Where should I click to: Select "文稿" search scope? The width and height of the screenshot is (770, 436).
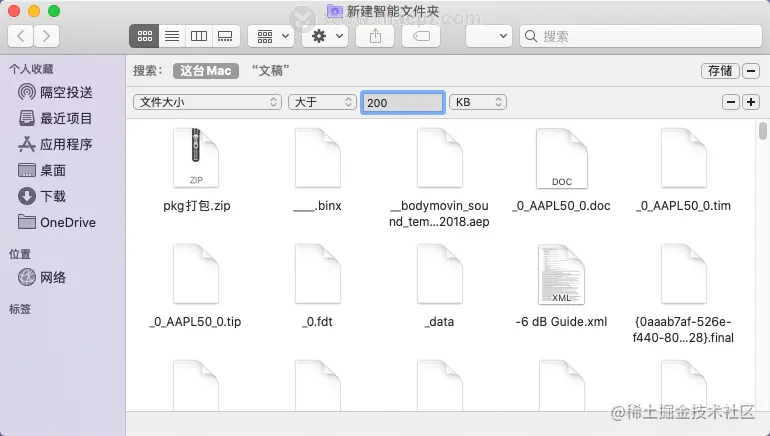[x=271, y=71]
